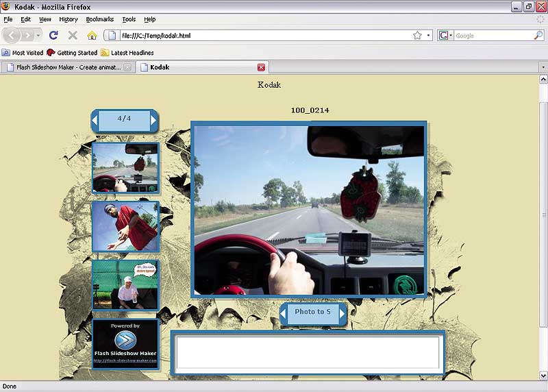
Task: Go forward with the Forward arrow
Action: pyautogui.click(x=27, y=36)
